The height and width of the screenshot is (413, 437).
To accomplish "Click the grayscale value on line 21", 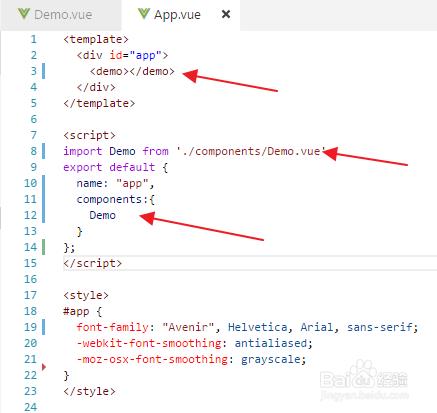I will (x=270, y=359).
